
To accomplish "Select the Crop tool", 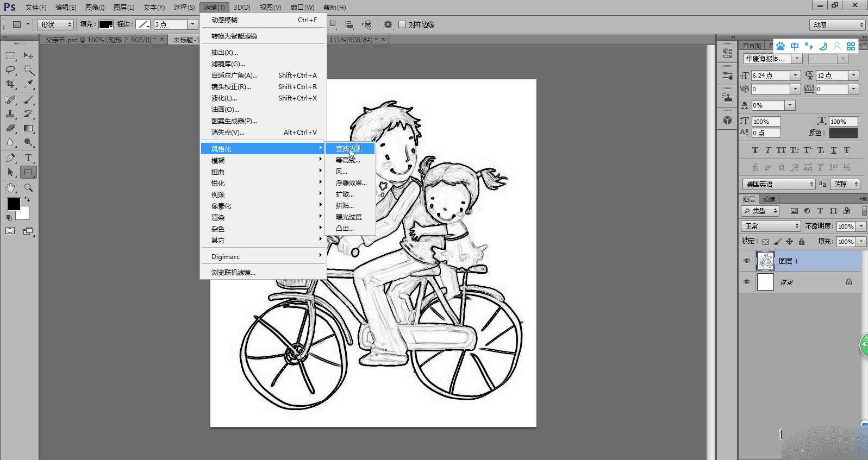I will (10, 84).
